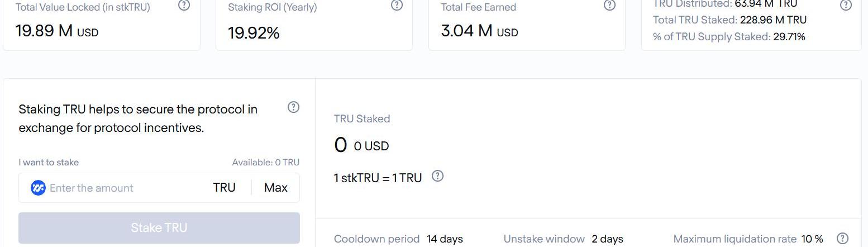Click help icon in TRU Distributed card

click(x=846, y=6)
